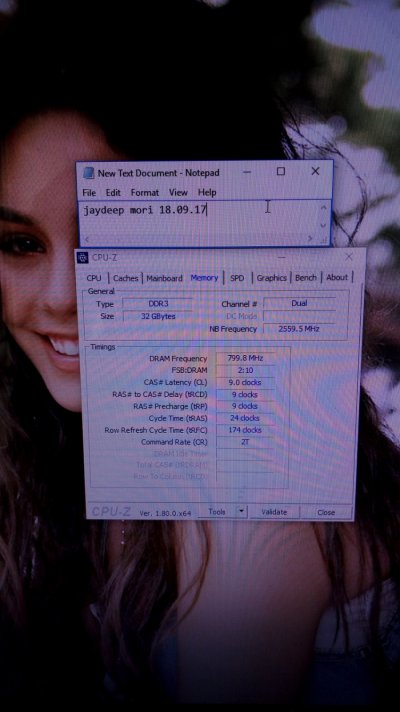This screenshot has width=400, height=712.
Task: Select the Mainboard tab
Action: pos(164,278)
